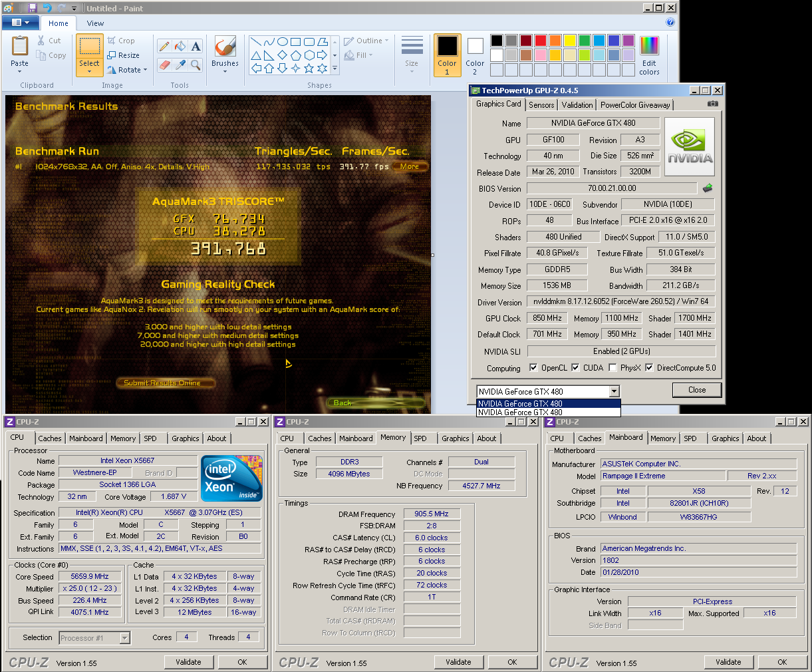Select the Pencil tool in Paint
Screen dimensions: 812x672
164,46
